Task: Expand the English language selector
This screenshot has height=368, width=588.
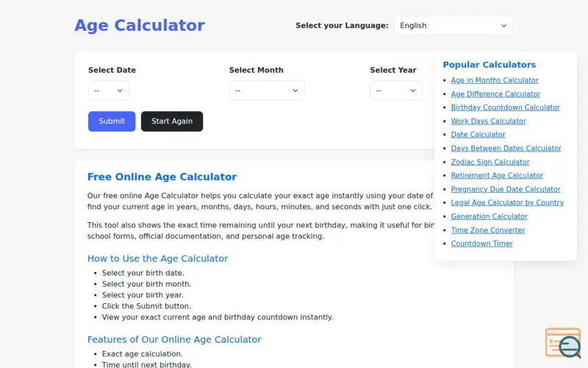Action: click(x=453, y=26)
